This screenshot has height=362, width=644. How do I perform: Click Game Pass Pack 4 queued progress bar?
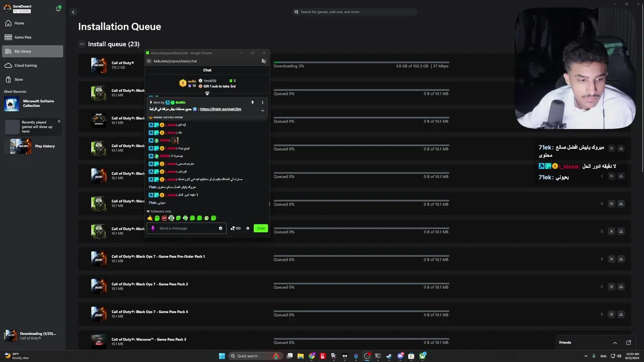pos(361,311)
